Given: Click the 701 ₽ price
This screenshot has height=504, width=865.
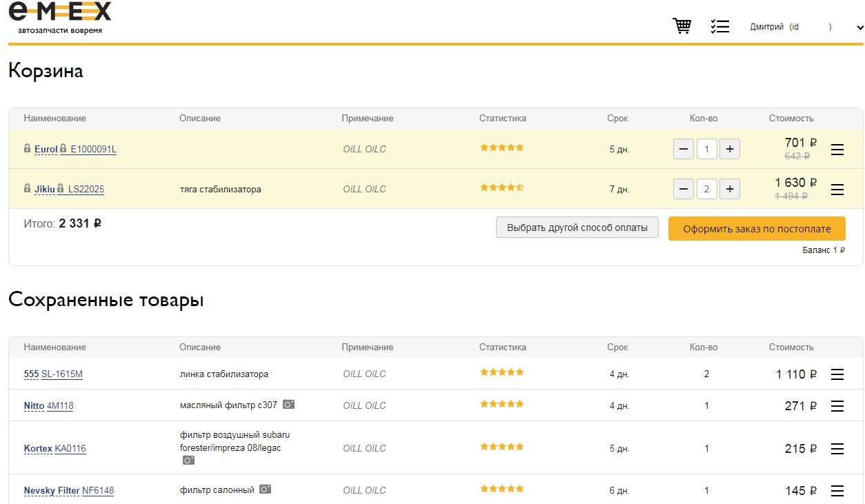Looking at the screenshot, I should pos(801,143).
